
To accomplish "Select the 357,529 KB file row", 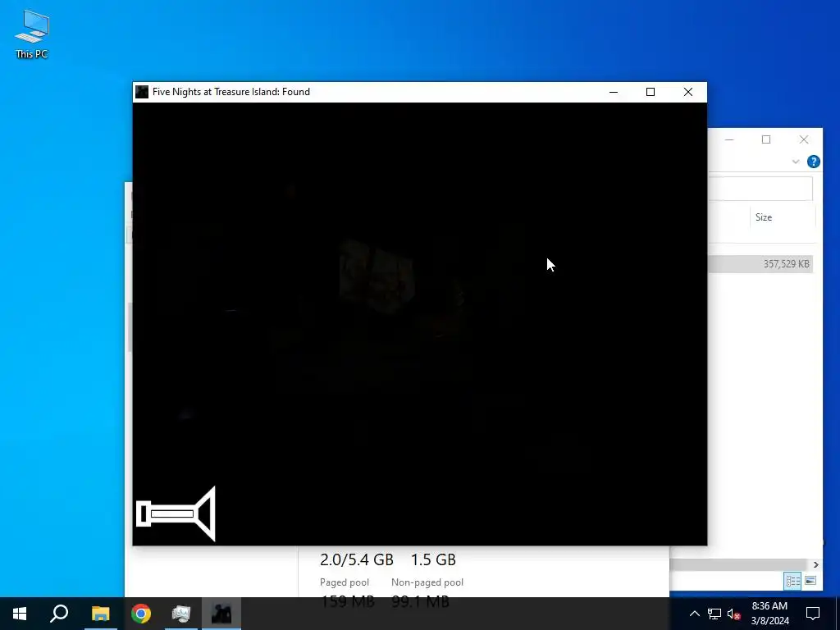I will (x=760, y=263).
